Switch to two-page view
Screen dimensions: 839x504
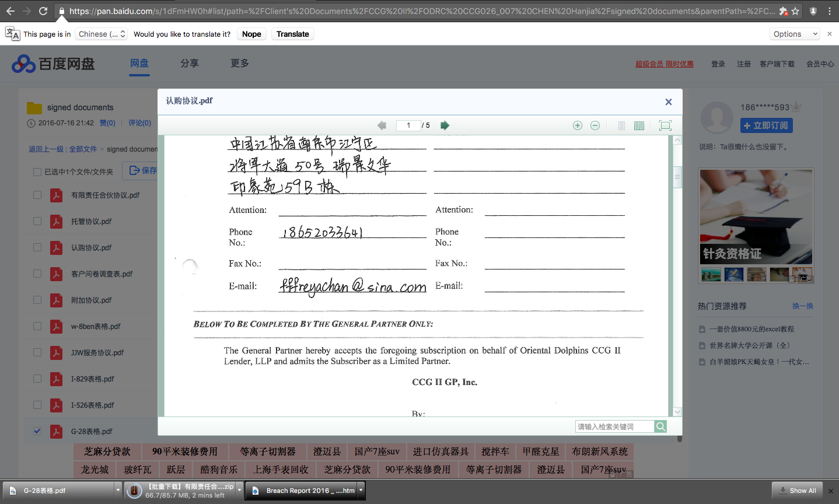639,125
